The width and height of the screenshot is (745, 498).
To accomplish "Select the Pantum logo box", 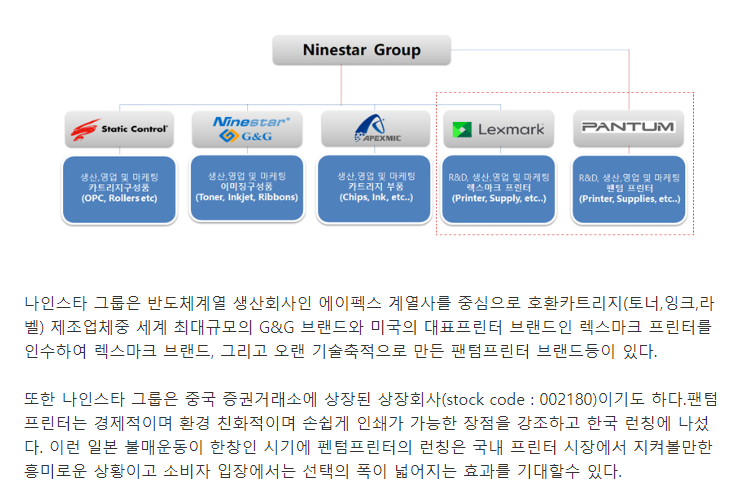I will 629,129.
